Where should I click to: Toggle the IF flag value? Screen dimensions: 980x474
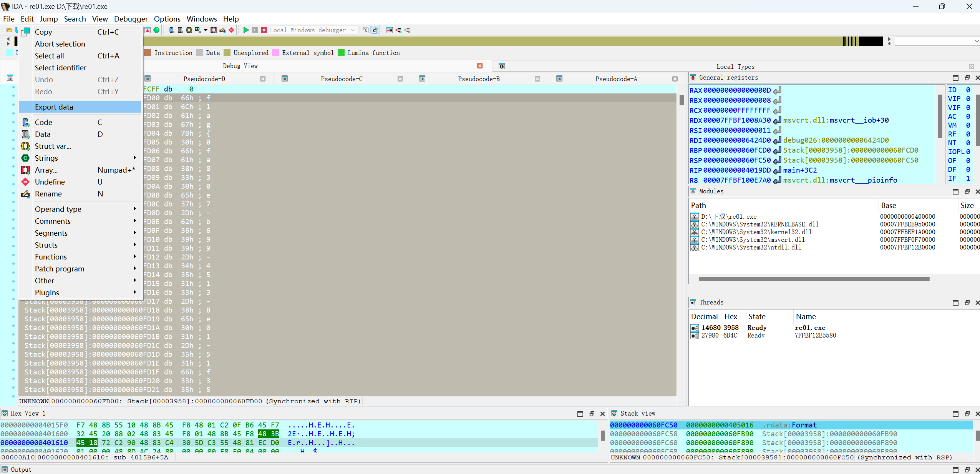tap(968, 178)
